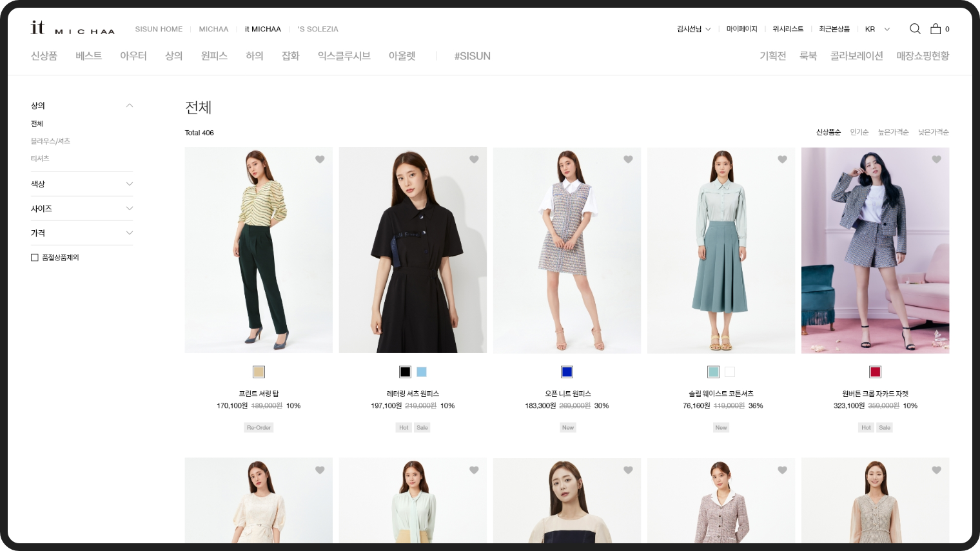980x551 pixels.
Task: Open 원버튼 크롭 자카드 자켓 product image
Action: pyautogui.click(x=875, y=250)
